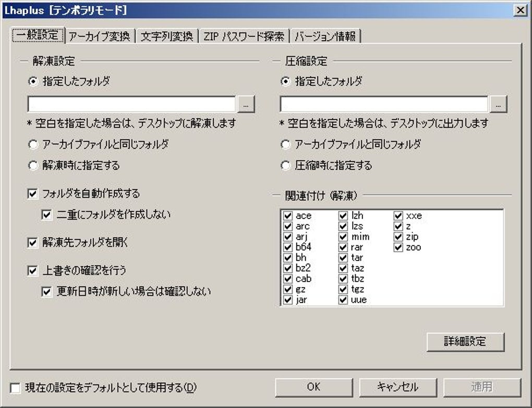Uncheck the bz2 association
The width and height of the screenshot is (532, 408).
pos(288,268)
